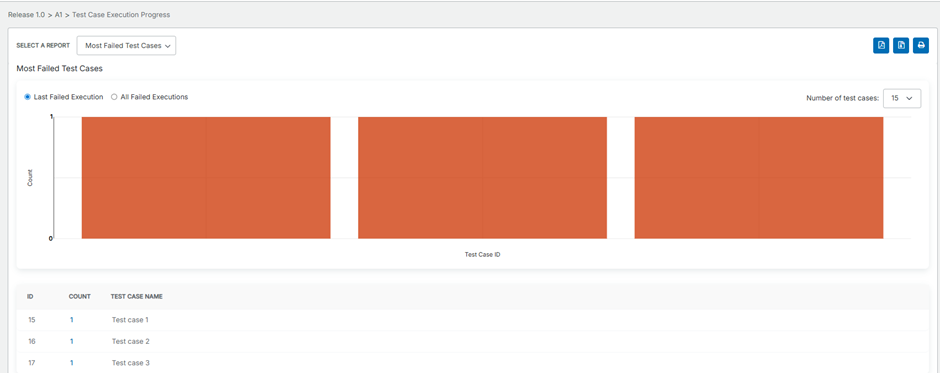Click the leftmost orange bar in the chart
This screenshot has height=373, width=940.
(x=206, y=178)
